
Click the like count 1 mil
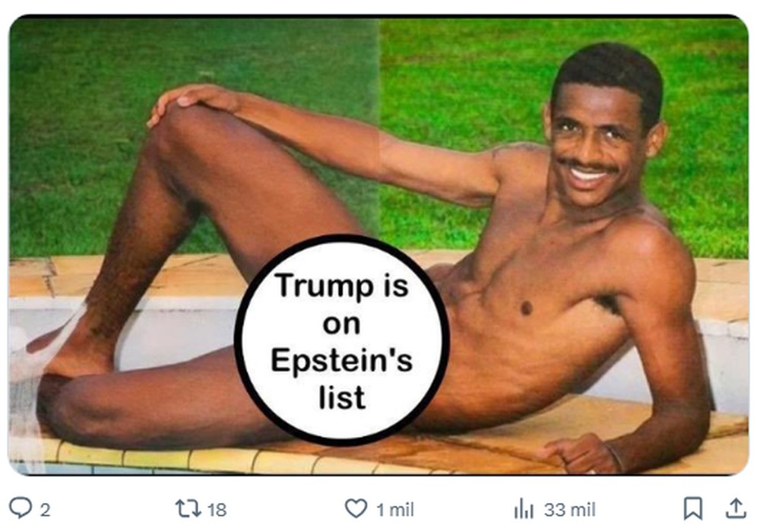click(x=395, y=510)
